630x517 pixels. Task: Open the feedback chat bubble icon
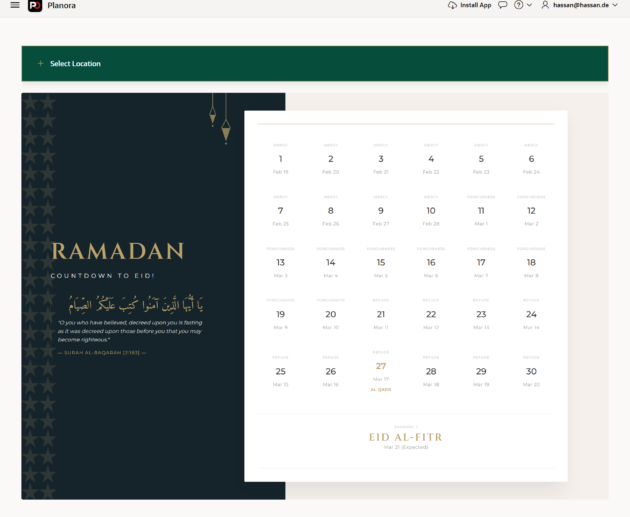[x=502, y=5]
